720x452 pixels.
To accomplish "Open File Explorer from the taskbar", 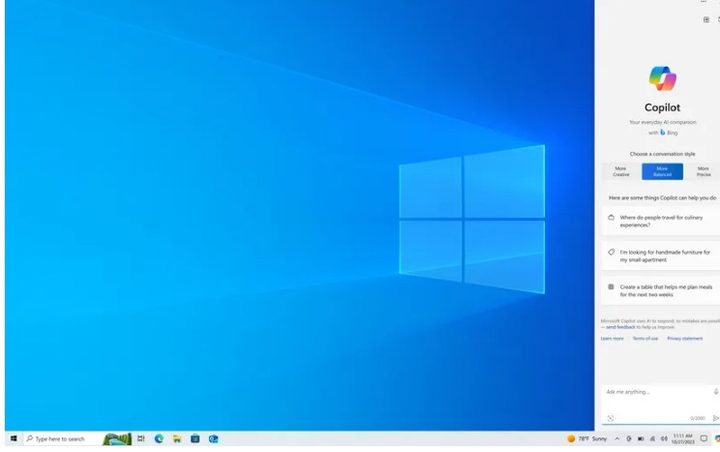I will 177,439.
